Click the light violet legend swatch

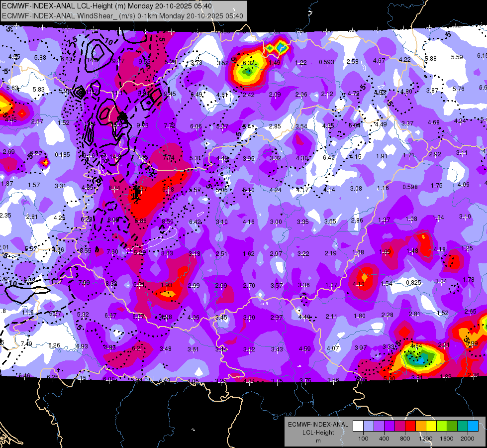click(379, 426)
